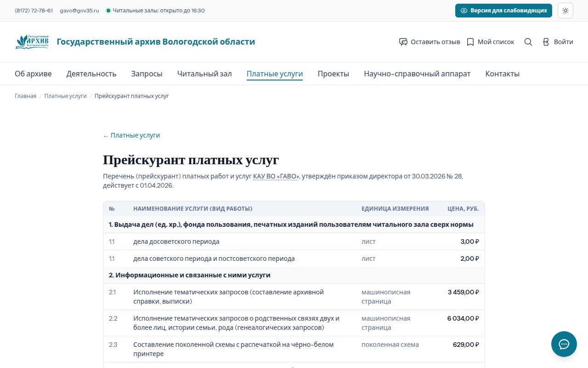Click the phone number (8172) 72-78-61
This screenshot has width=588, height=368.
click(x=34, y=11)
